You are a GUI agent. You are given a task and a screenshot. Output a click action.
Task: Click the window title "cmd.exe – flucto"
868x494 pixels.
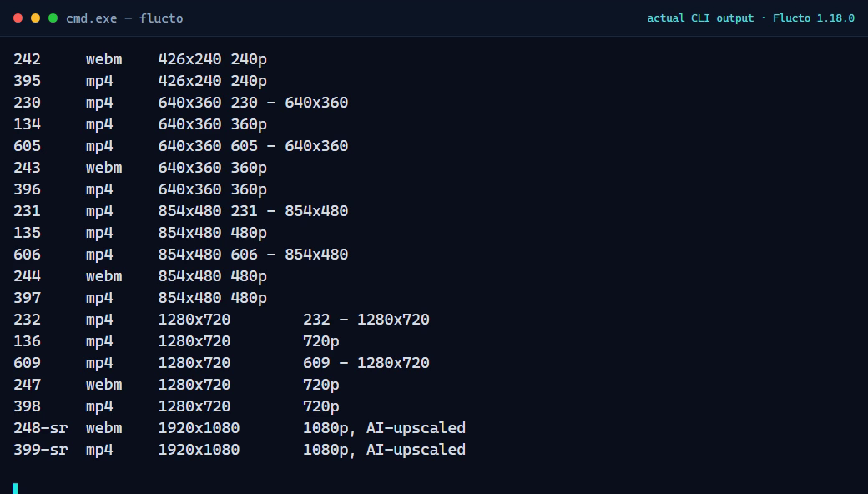124,18
